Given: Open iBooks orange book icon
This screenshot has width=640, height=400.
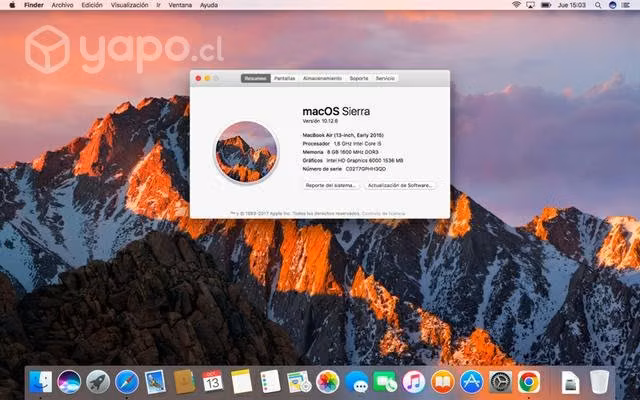Looking at the screenshot, I should (442, 382).
